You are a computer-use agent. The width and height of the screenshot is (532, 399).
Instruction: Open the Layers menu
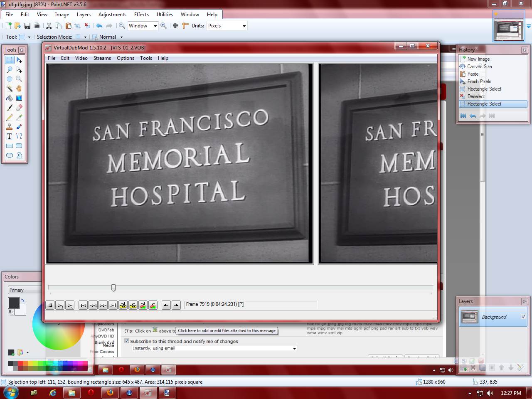[x=84, y=15]
